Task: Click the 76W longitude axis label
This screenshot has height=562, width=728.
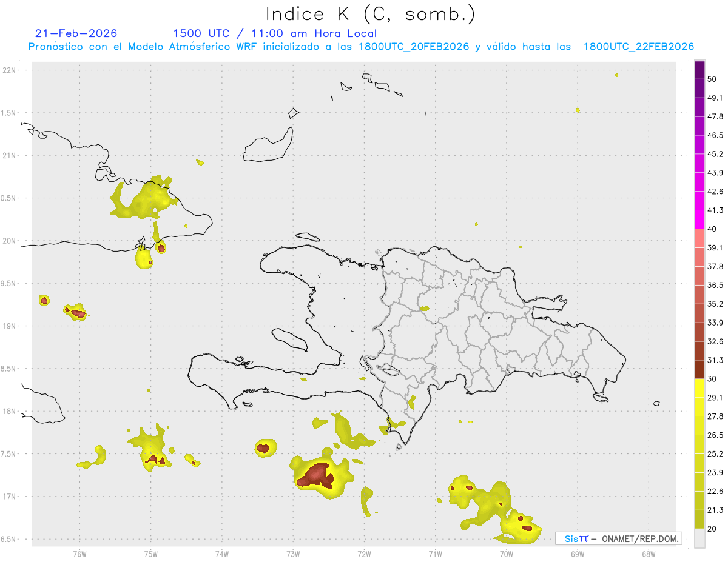Action: pos(79,554)
